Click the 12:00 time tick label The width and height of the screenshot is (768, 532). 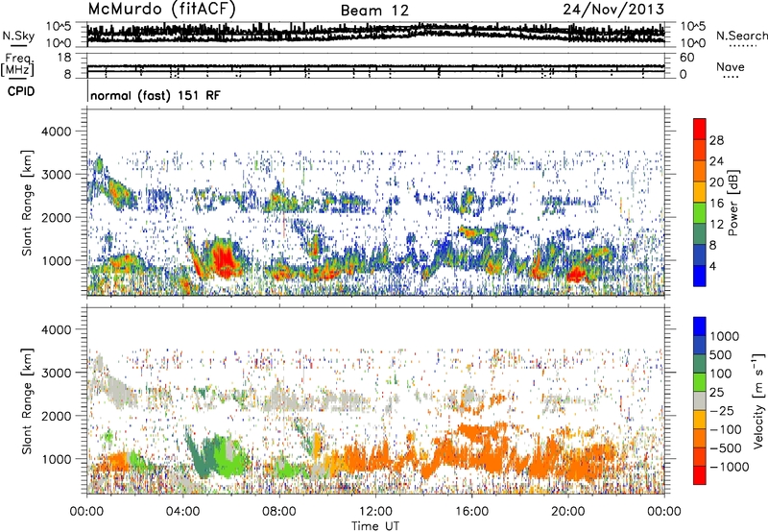[375, 512]
